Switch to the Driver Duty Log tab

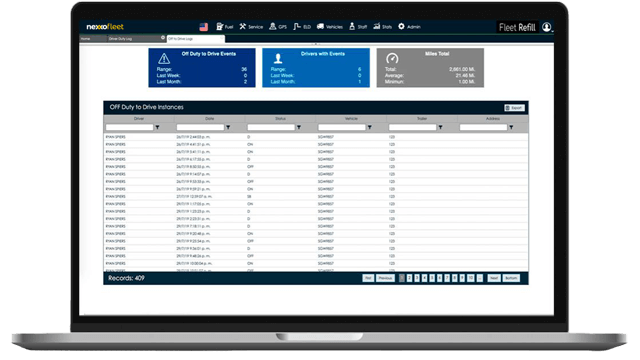click(x=120, y=39)
